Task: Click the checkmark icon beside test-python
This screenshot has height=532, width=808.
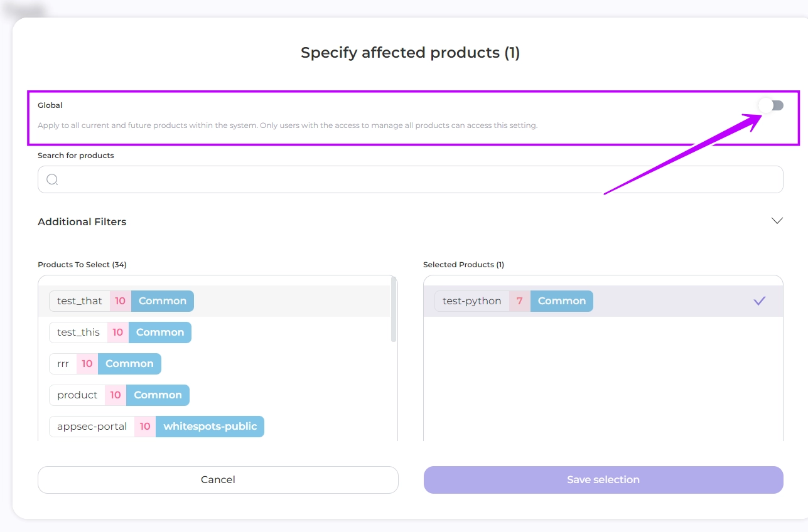Action: coord(760,301)
